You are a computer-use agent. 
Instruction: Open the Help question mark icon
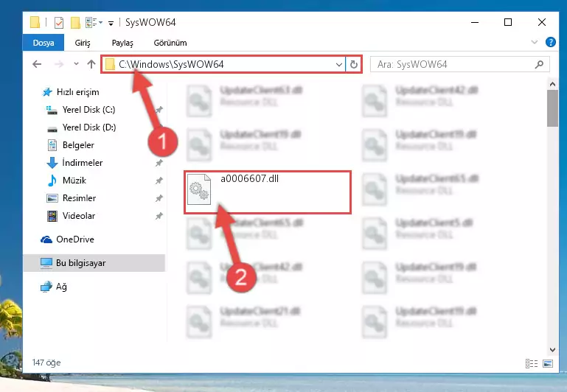click(x=550, y=42)
